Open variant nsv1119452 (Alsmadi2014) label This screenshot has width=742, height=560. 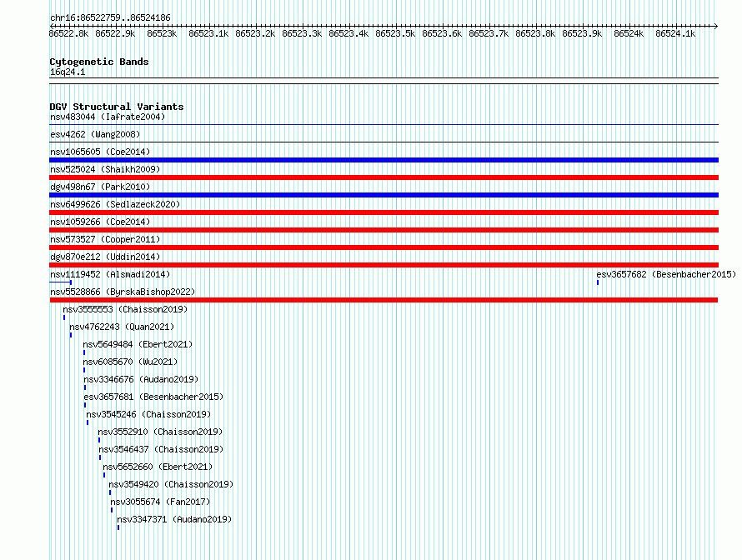110,274
